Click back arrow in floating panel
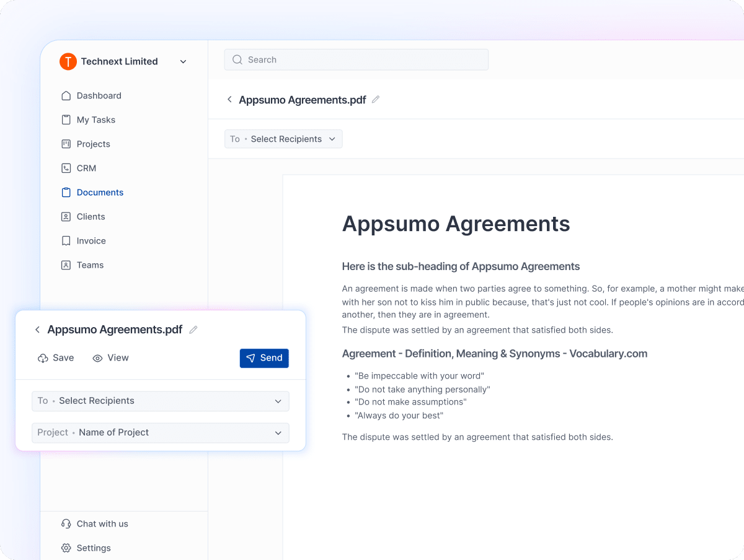 click(x=37, y=330)
